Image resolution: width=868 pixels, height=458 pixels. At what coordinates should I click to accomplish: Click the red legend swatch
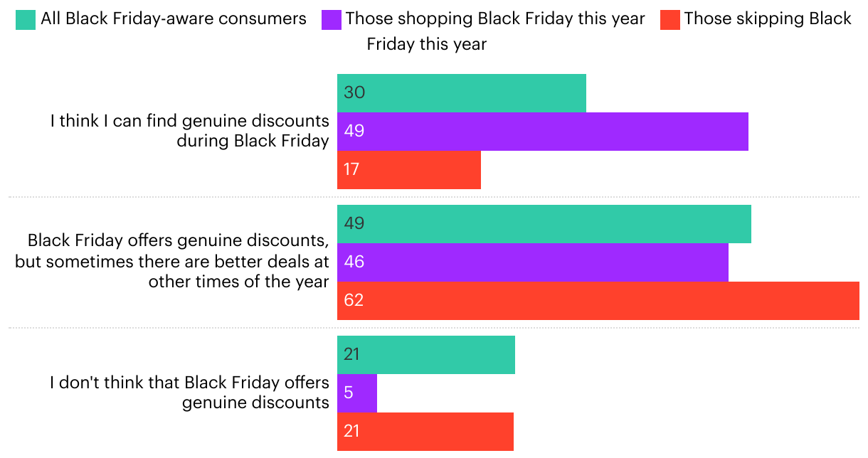[669, 19]
